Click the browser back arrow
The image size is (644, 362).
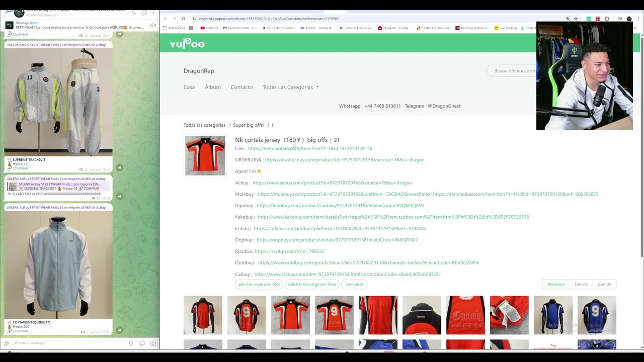pyautogui.click(x=165, y=19)
